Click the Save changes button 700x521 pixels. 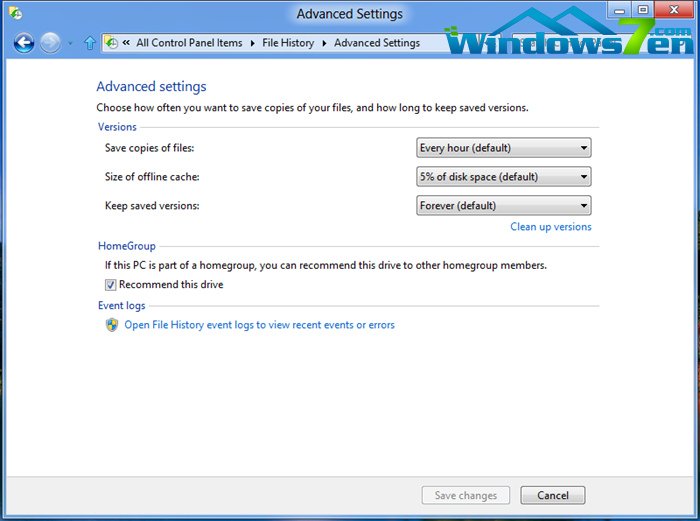pos(465,495)
